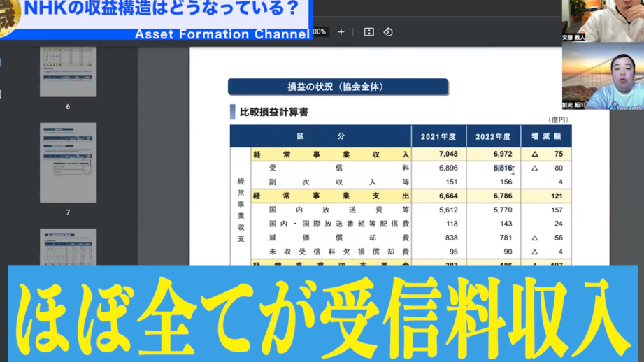
Task: Click the zoom percentage field
Action: 320,32
